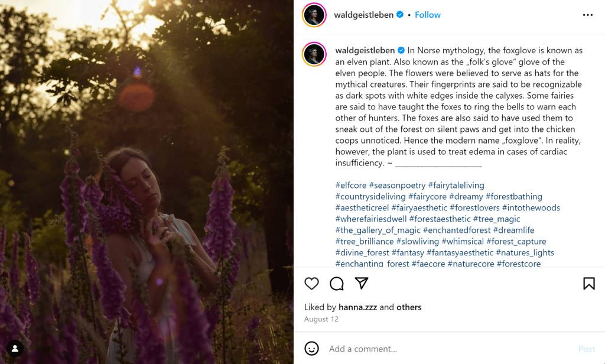Image resolution: width=605 pixels, height=364 pixels.
Task: Open the #fairytaleliving hashtag
Action: click(456, 186)
